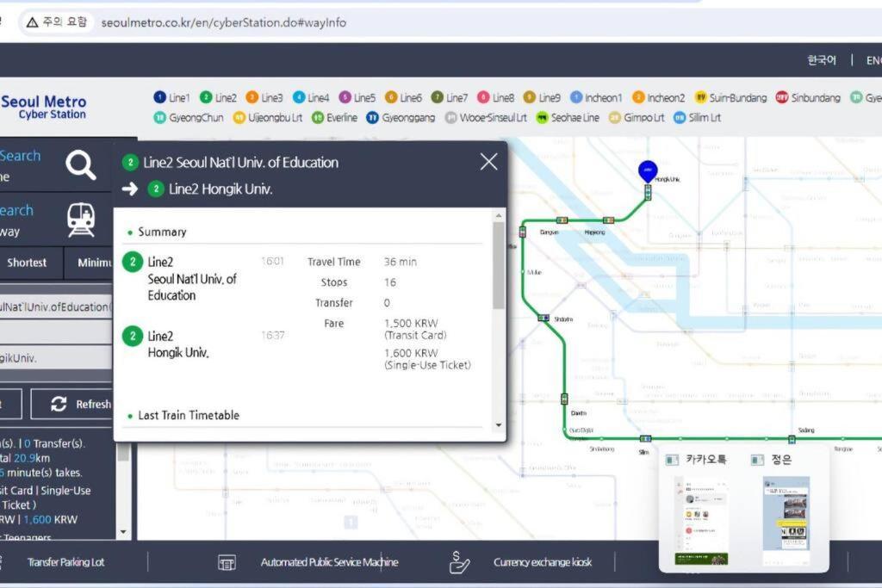This screenshot has height=588, width=882.
Task: Click the 36 min travel time value
Action: [x=401, y=262]
